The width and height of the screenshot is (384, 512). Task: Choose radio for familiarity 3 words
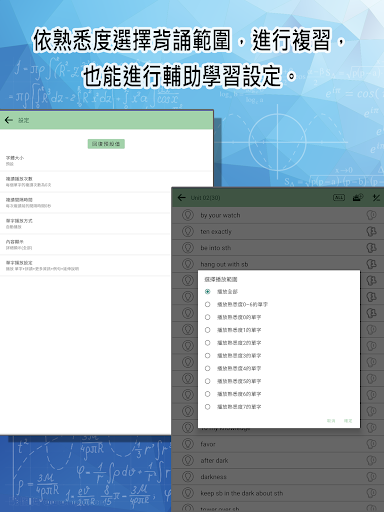(208, 355)
